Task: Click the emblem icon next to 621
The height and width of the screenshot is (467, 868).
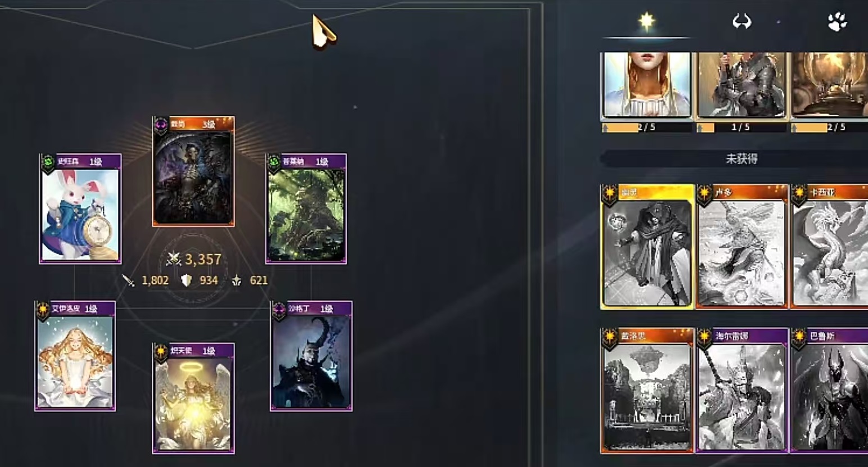Action: pyautogui.click(x=237, y=280)
